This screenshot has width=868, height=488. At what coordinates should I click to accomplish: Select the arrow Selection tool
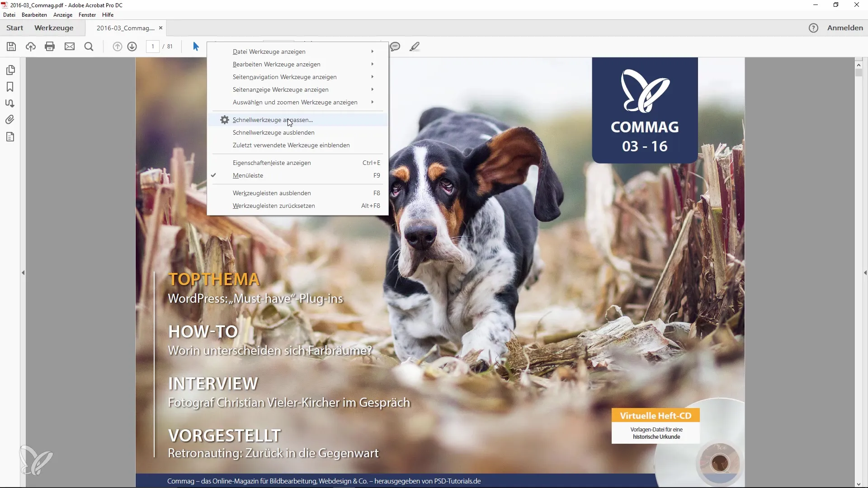pyautogui.click(x=196, y=47)
